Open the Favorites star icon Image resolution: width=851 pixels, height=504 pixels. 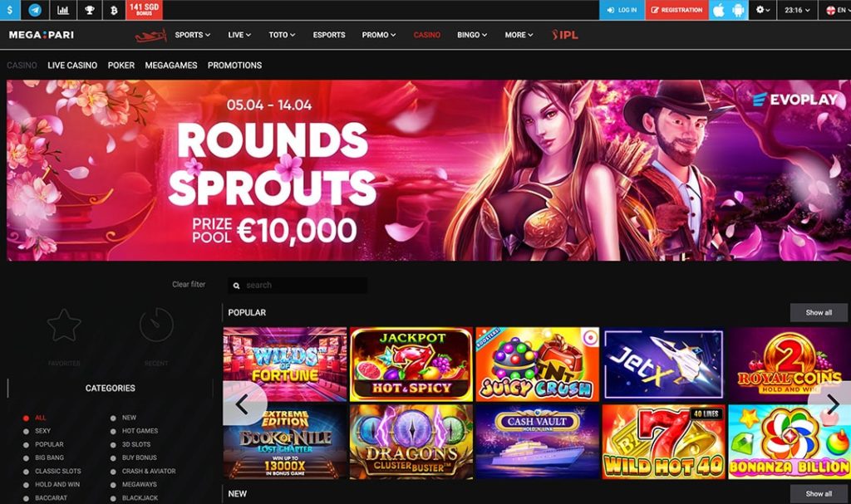[x=64, y=325]
